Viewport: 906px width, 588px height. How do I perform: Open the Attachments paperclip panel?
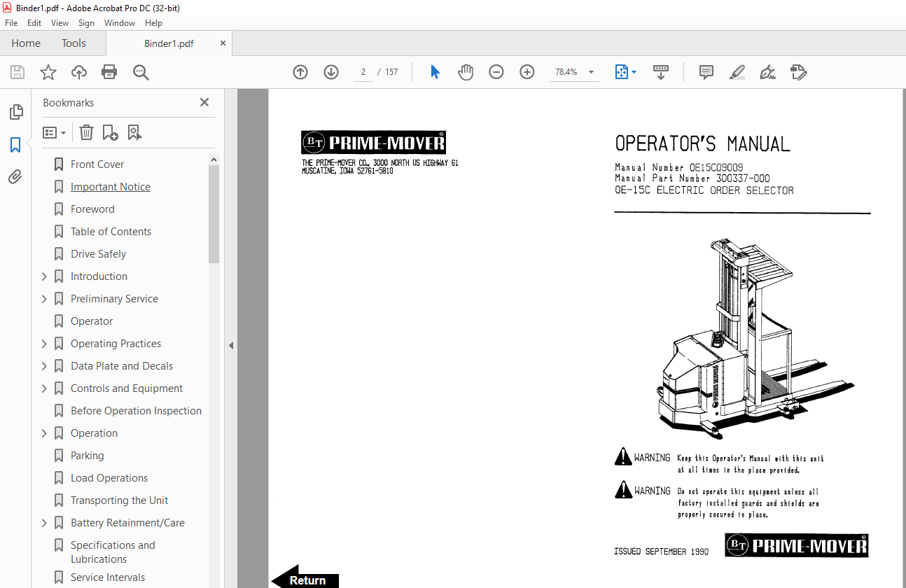tap(15, 177)
